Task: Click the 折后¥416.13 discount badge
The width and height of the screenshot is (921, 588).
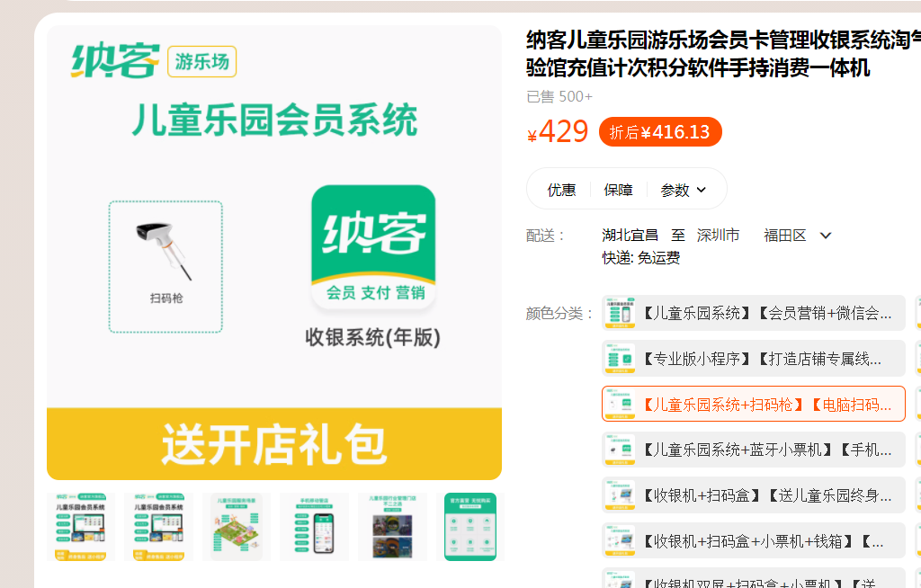Action: point(660,130)
